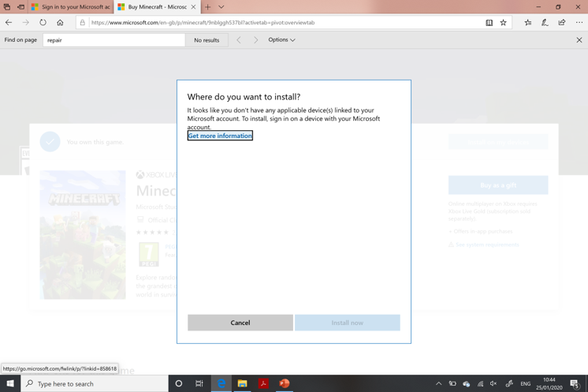588x392 pixels.
Task: Open Task View on the taskbar
Action: (x=199, y=383)
